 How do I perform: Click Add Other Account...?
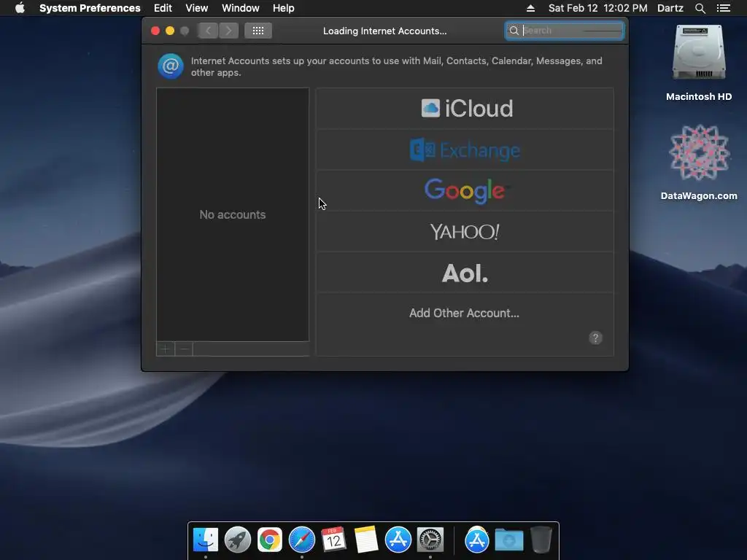tap(465, 313)
